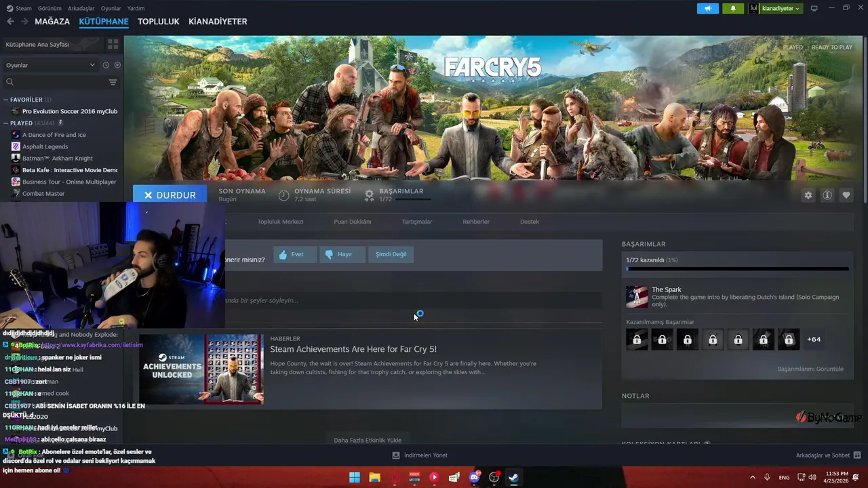The image size is (868, 488).
Task: Open İndirmeleri Yönet
Action: pos(420,455)
